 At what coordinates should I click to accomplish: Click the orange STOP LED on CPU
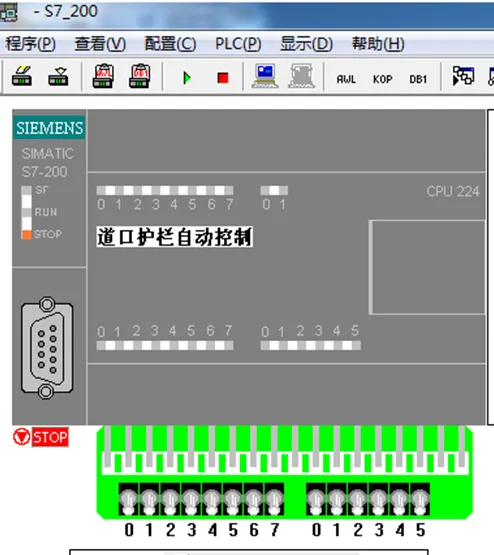tap(27, 235)
